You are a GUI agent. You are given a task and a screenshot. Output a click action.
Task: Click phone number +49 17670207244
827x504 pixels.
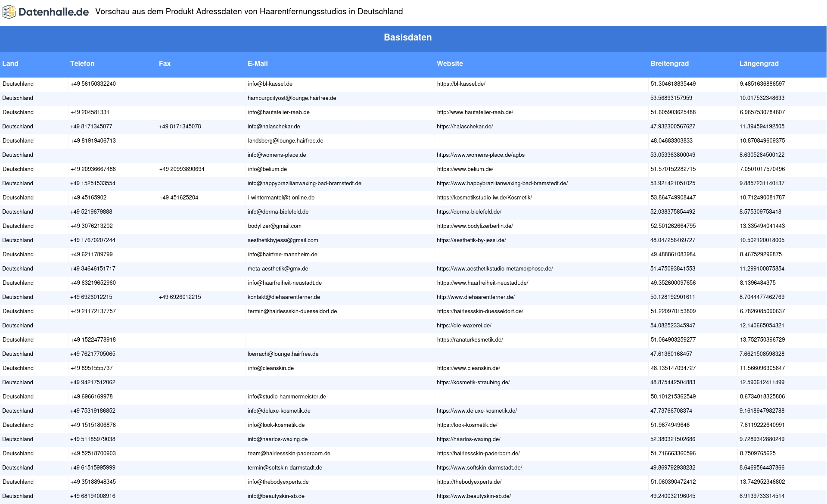93,240
